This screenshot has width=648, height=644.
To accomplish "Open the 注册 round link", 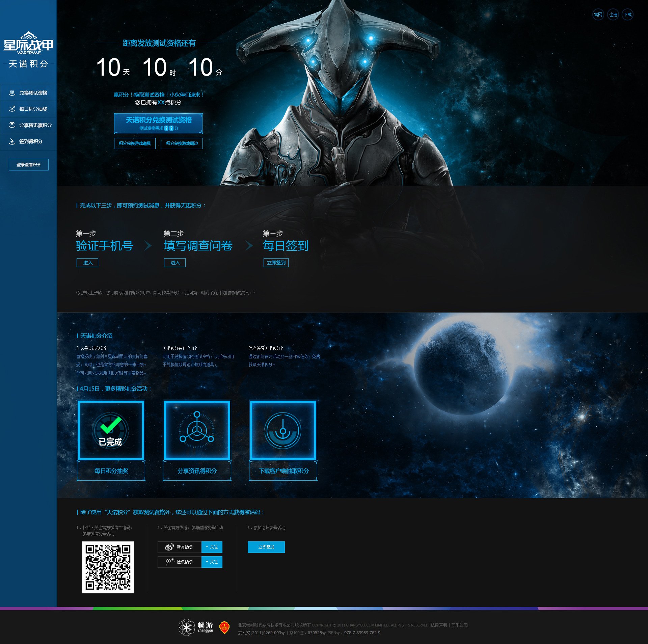I will coord(613,15).
